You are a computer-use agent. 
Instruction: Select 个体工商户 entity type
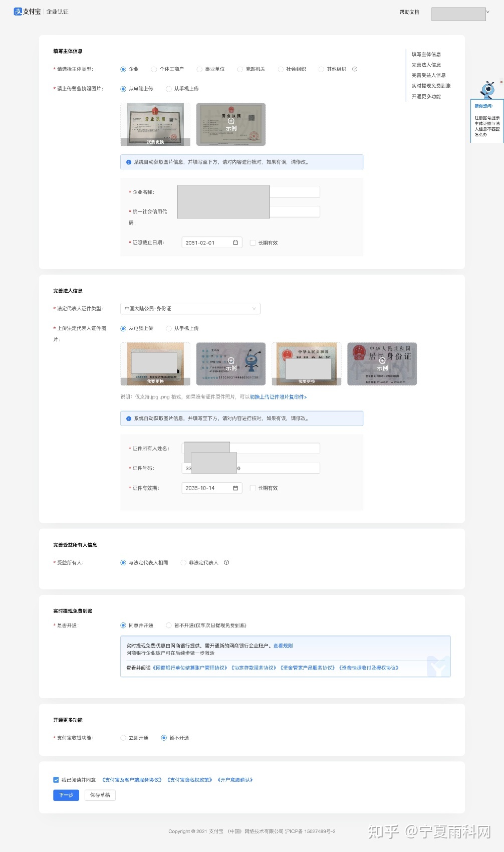(154, 69)
